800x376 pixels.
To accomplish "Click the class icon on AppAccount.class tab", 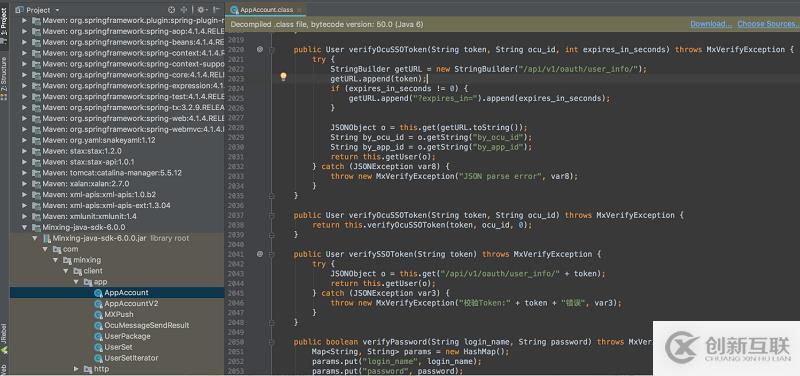I will (234, 10).
